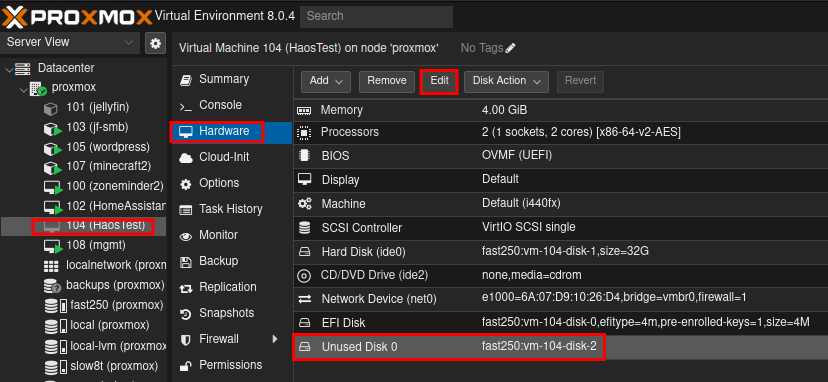
Task: Select 104 (HaosTest) in the tree
Action: click(x=83, y=226)
